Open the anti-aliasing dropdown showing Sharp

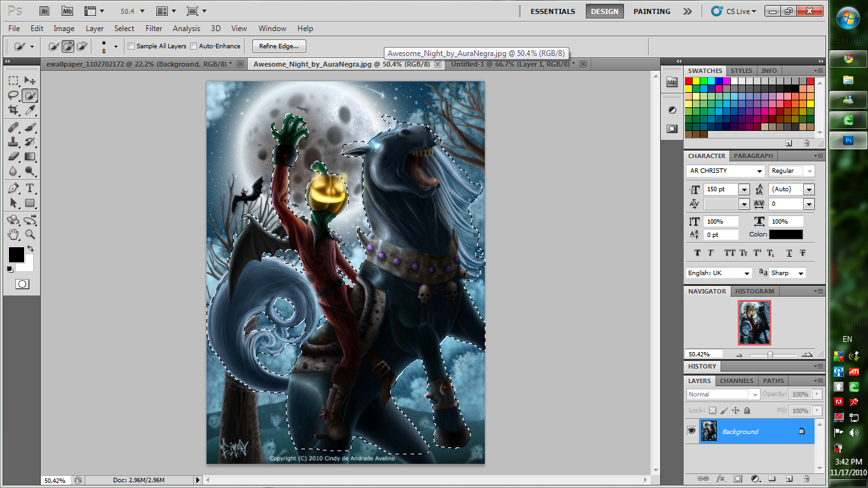[x=787, y=273]
